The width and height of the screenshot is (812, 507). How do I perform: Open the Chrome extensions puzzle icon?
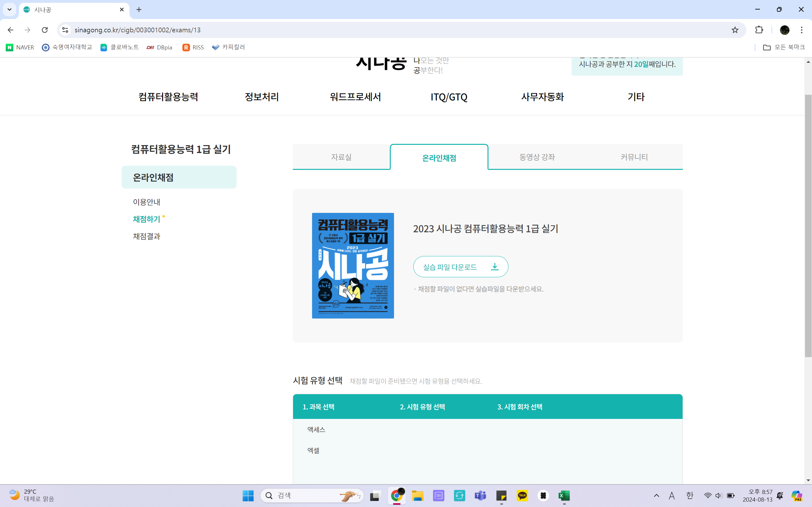[x=759, y=30]
